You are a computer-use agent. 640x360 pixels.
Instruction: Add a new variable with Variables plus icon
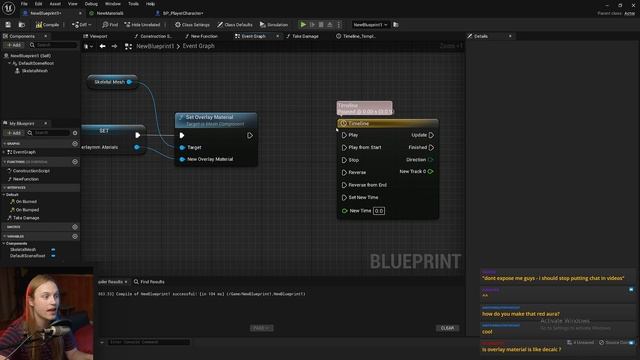tap(75, 236)
